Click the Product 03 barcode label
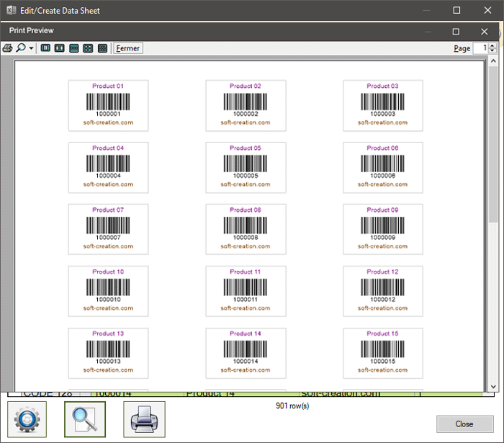Screen dimensions: 504x443 (x=383, y=105)
